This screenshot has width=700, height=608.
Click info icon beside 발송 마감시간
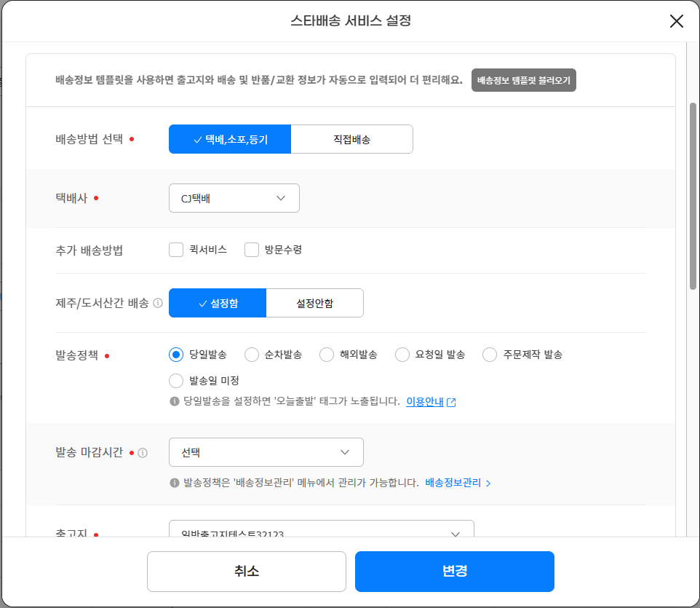pos(143,453)
